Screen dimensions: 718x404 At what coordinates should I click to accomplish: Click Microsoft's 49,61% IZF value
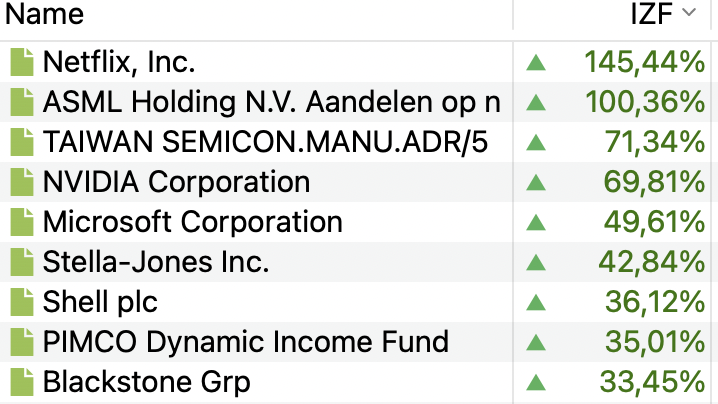655,222
